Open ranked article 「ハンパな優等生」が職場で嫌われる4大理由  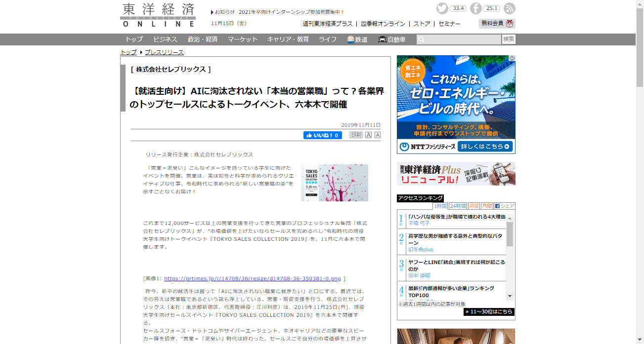457,217
